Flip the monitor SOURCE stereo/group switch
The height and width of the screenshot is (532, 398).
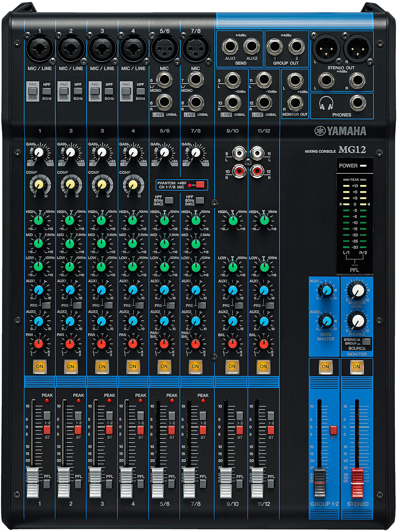(366, 341)
